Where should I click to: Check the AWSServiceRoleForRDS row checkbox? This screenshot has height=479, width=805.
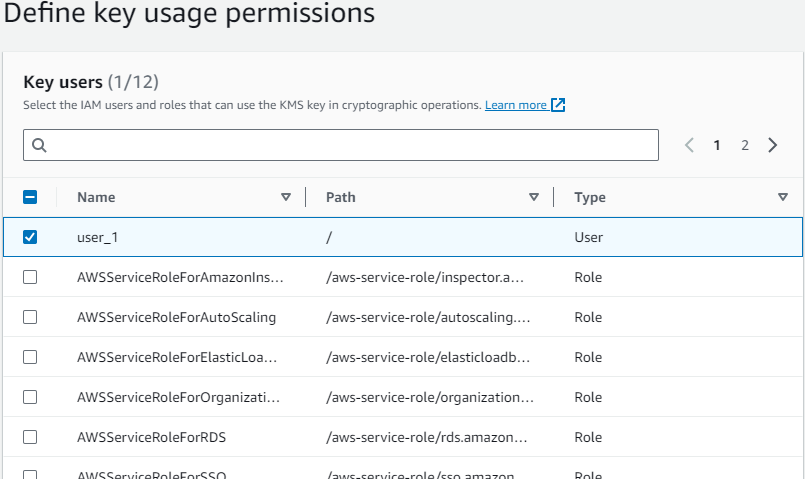pyautogui.click(x=30, y=437)
